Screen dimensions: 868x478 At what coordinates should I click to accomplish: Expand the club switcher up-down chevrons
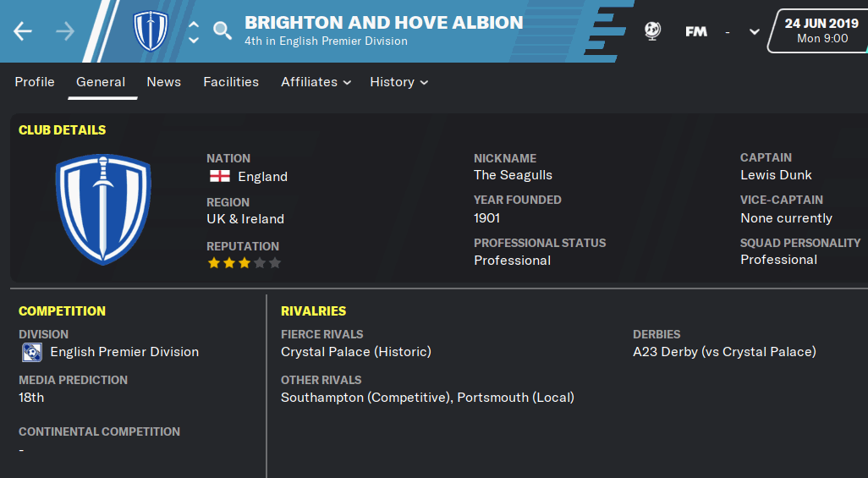pyautogui.click(x=194, y=31)
